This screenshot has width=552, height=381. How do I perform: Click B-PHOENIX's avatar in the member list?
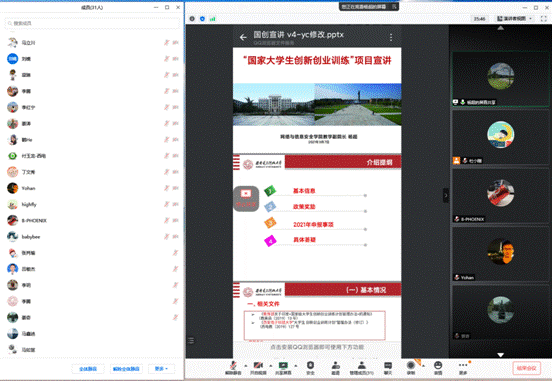(12, 220)
